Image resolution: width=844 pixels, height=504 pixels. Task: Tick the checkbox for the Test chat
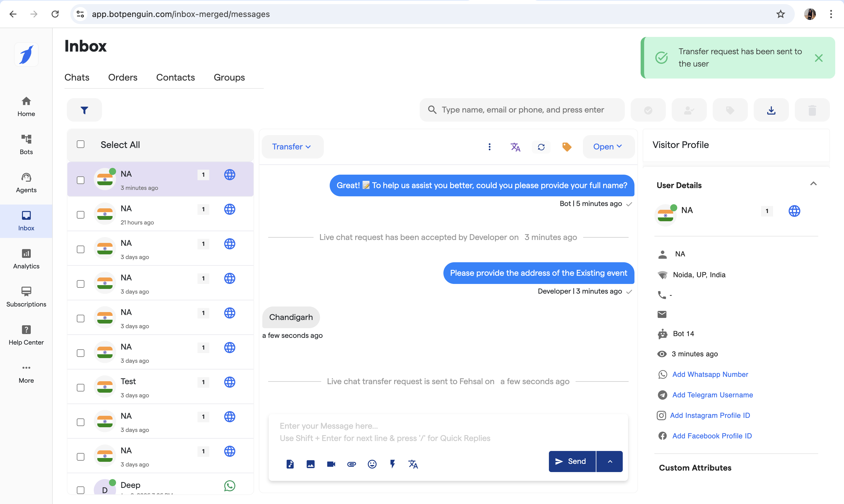81,387
